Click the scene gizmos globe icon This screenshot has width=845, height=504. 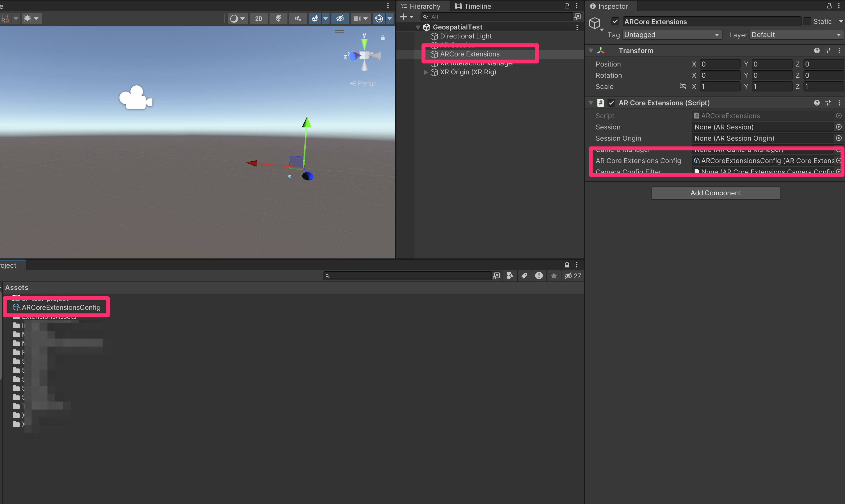[x=379, y=19]
